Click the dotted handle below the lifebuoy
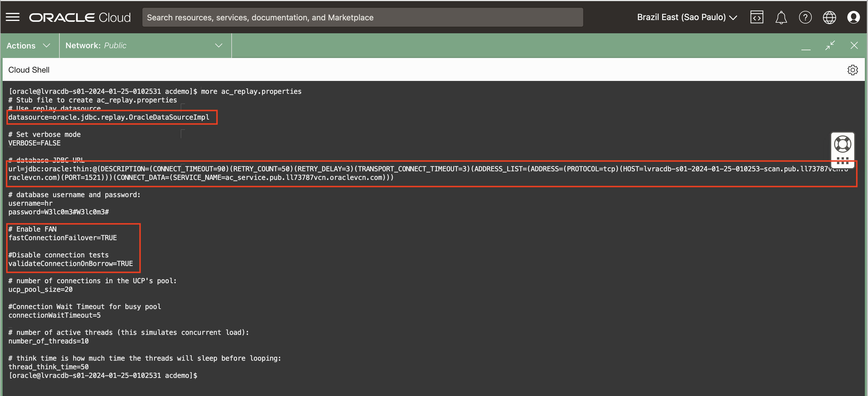The width and height of the screenshot is (868, 396). (x=842, y=160)
